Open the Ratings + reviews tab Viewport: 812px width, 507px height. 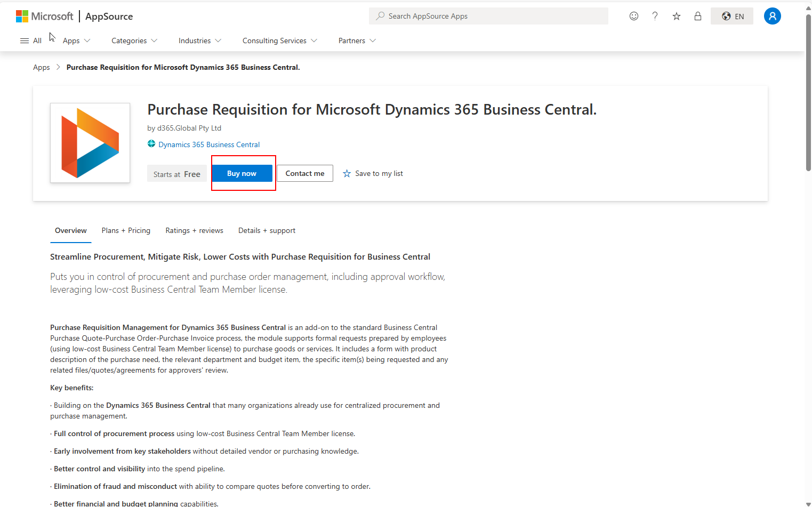pyautogui.click(x=194, y=230)
